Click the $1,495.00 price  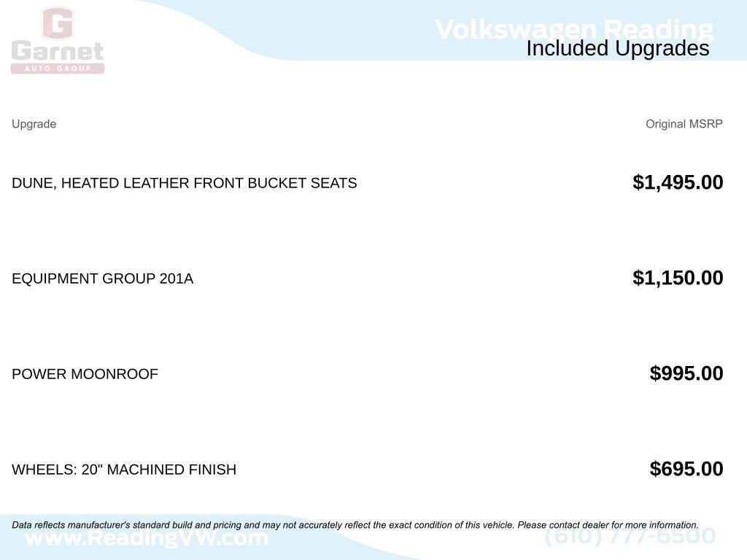678,182
